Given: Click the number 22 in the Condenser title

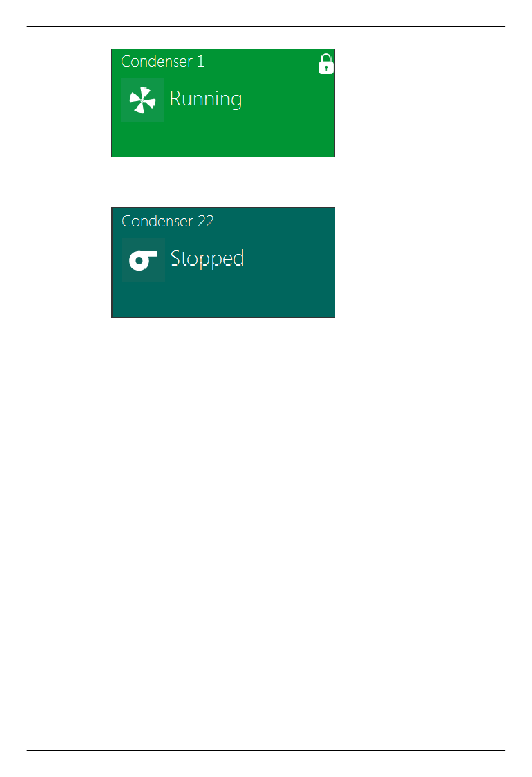Looking at the screenshot, I should tap(206, 221).
